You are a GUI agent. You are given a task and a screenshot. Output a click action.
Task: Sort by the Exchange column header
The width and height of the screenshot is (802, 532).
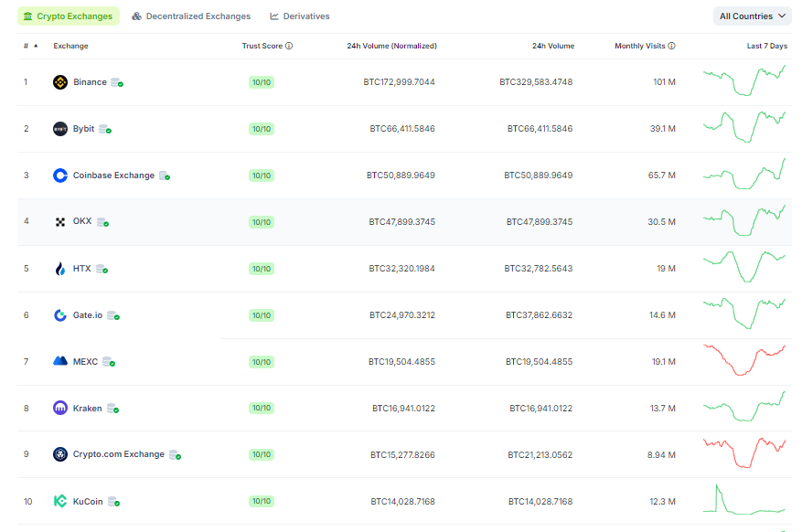point(70,46)
